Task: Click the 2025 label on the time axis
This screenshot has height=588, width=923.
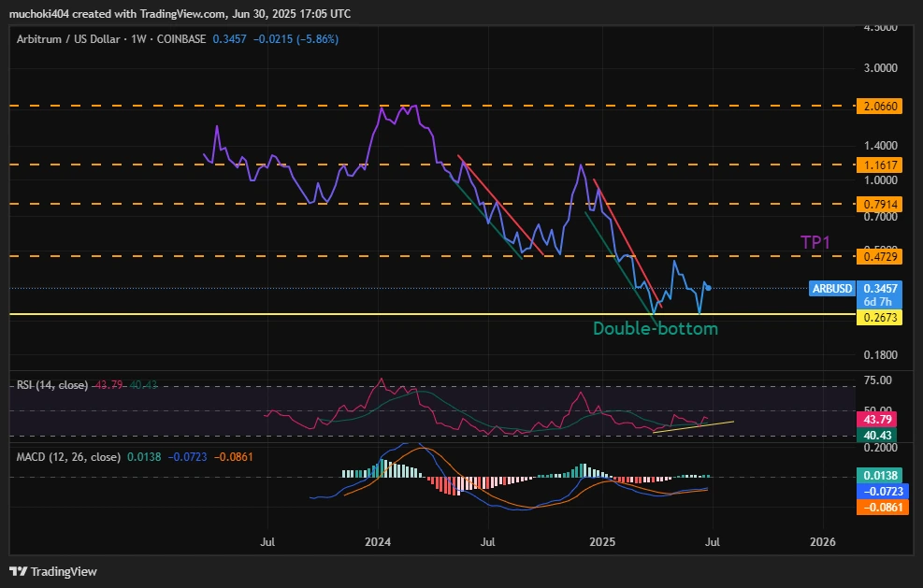Action: (x=602, y=542)
